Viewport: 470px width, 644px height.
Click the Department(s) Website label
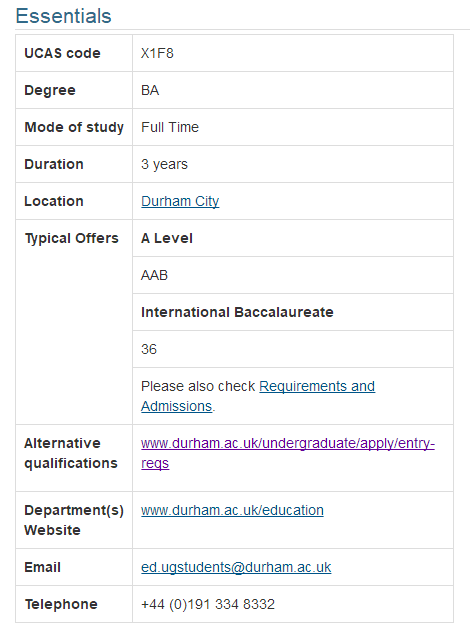(x=74, y=520)
